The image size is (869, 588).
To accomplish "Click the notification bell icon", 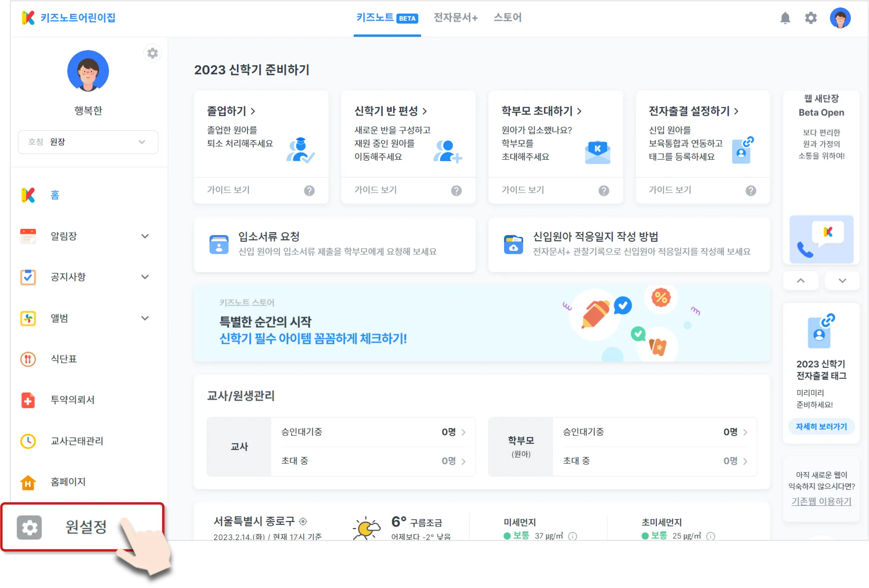I will pos(785,18).
